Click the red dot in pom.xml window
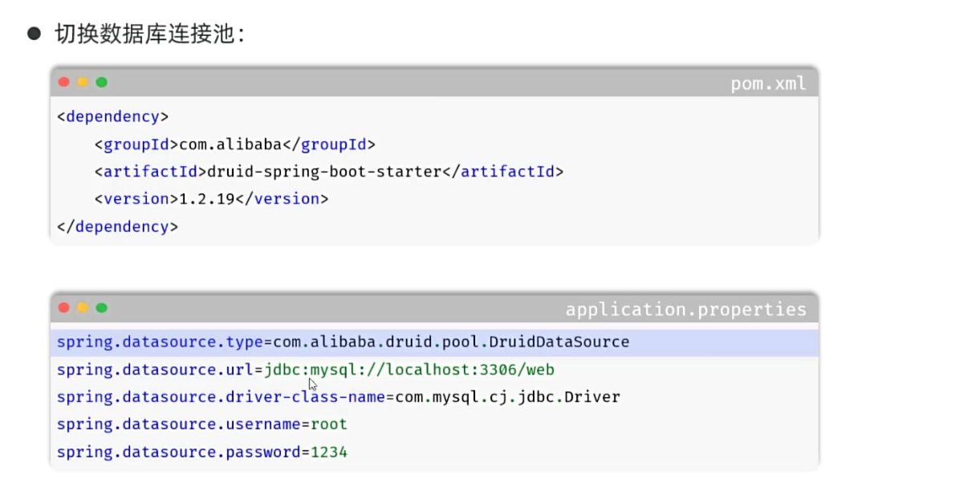 (64, 83)
